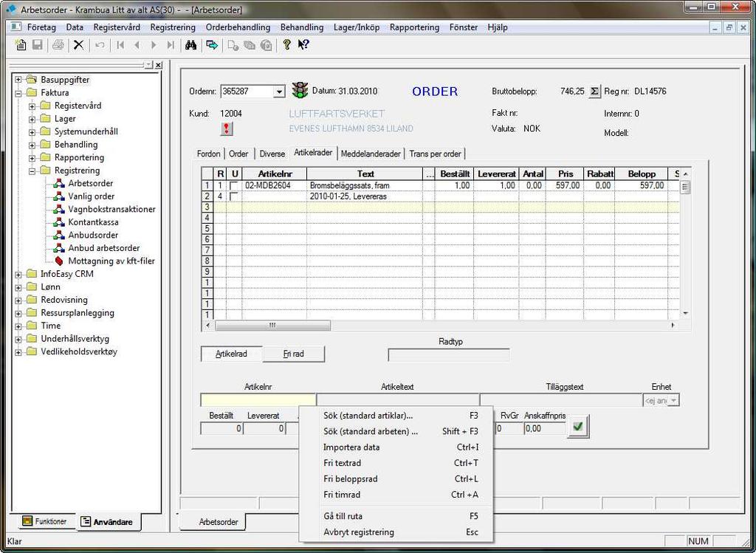Open Anbudsorder in the tree

(93, 236)
